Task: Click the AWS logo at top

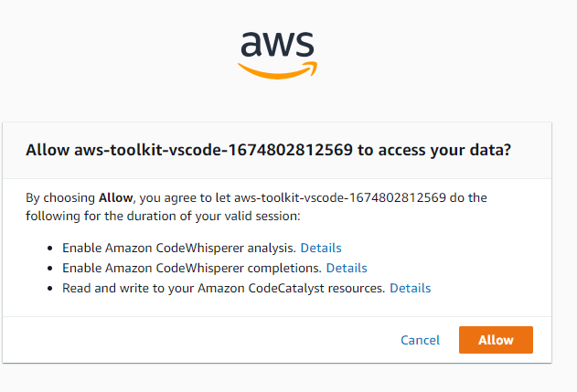Action: pyautogui.click(x=277, y=55)
